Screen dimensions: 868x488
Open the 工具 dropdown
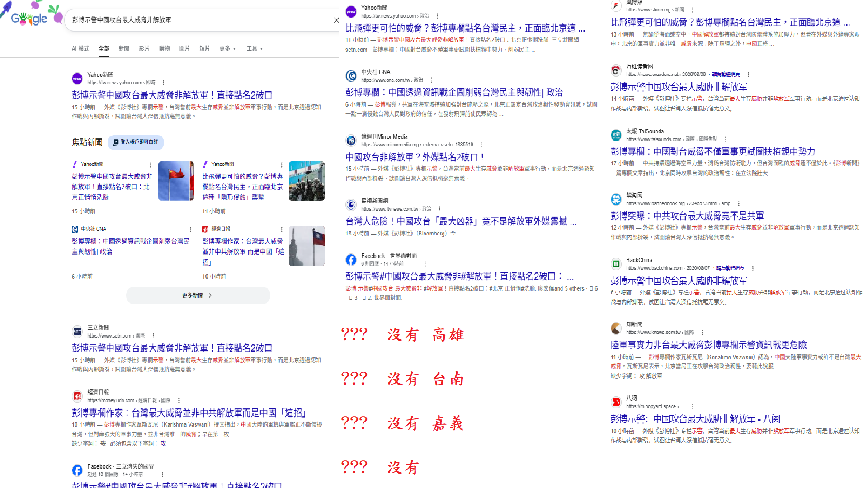coord(255,49)
